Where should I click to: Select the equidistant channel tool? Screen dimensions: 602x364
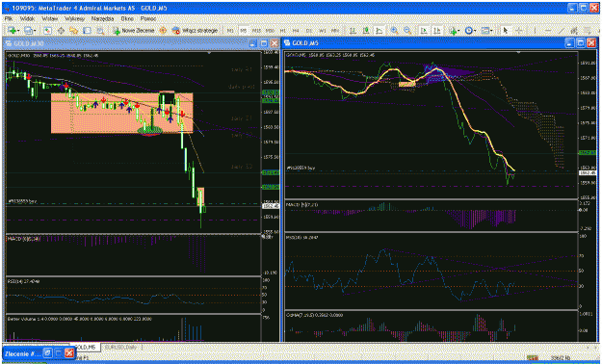pos(574,31)
